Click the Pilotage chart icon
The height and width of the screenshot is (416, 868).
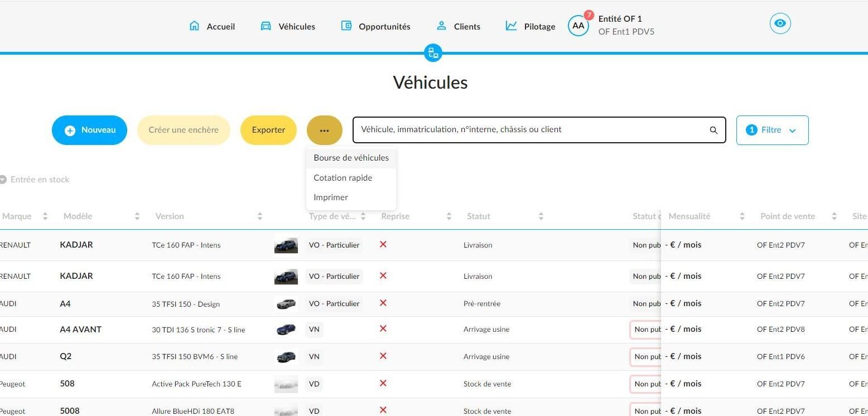[x=512, y=26]
